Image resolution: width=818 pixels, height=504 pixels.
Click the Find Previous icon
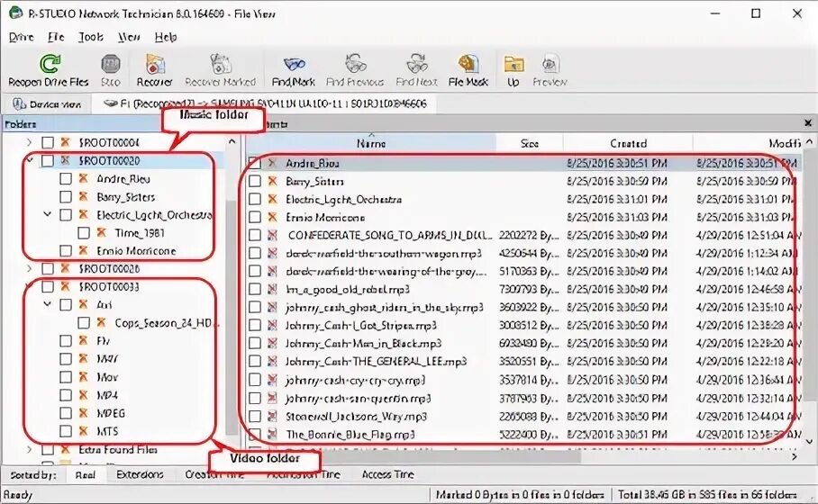pos(355,64)
